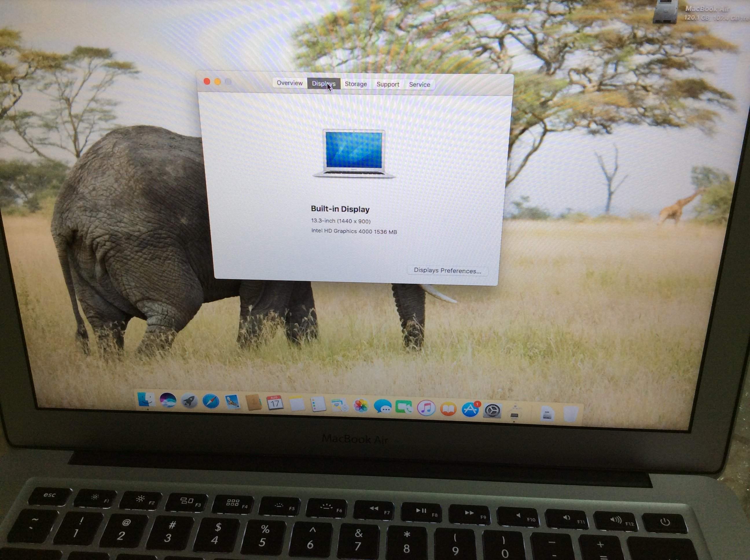750x560 pixels.
Task: Open Mail stamp icon in Dock
Action: [232, 402]
